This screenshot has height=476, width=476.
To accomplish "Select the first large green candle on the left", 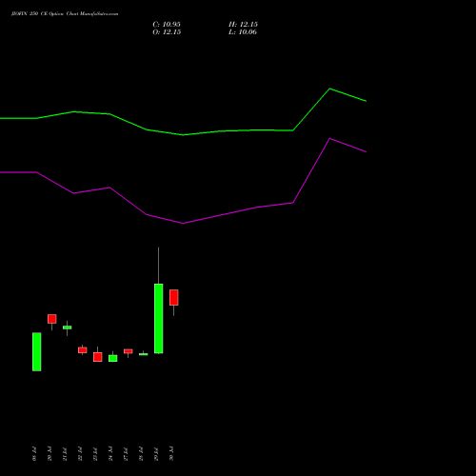I will tap(37, 351).
